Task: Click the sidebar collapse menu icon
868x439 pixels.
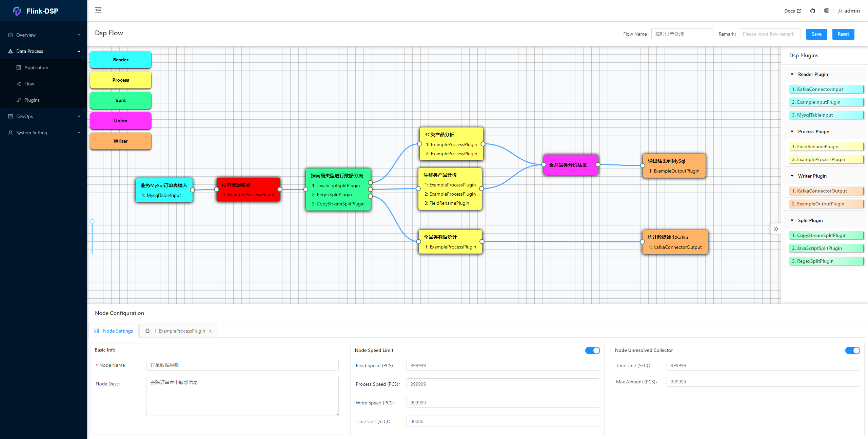Action: [x=98, y=10]
